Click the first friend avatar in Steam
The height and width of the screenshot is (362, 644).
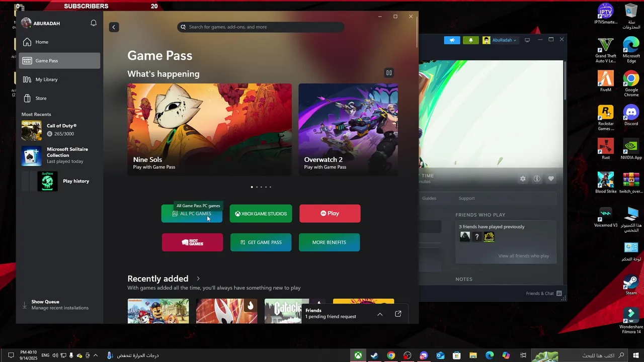click(465, 237)
